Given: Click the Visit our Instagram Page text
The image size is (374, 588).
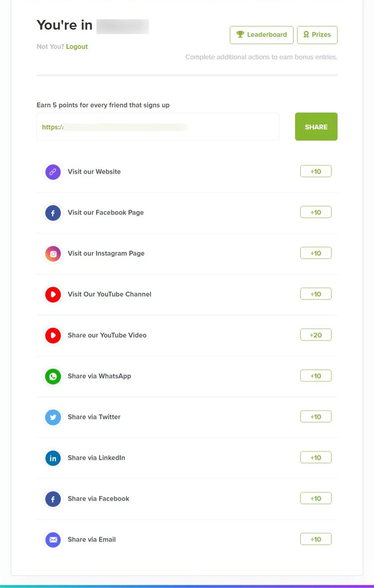Looking at the screenshot, I should point(106,254).
